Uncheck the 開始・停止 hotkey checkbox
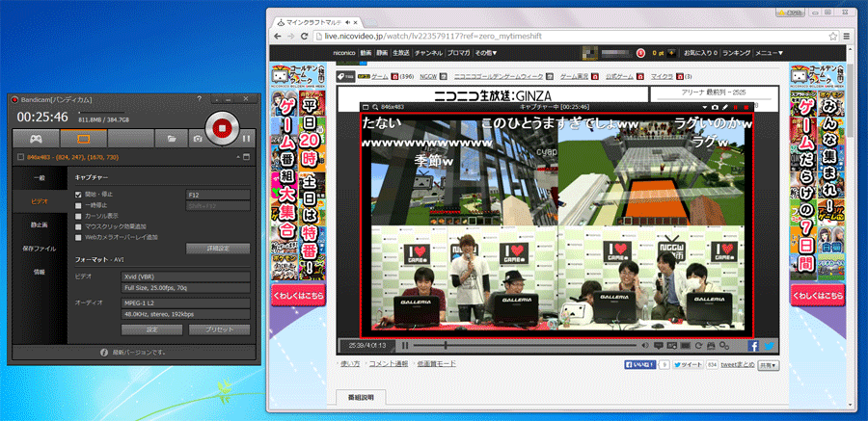The image size is (868, 421). click(78, 195)
